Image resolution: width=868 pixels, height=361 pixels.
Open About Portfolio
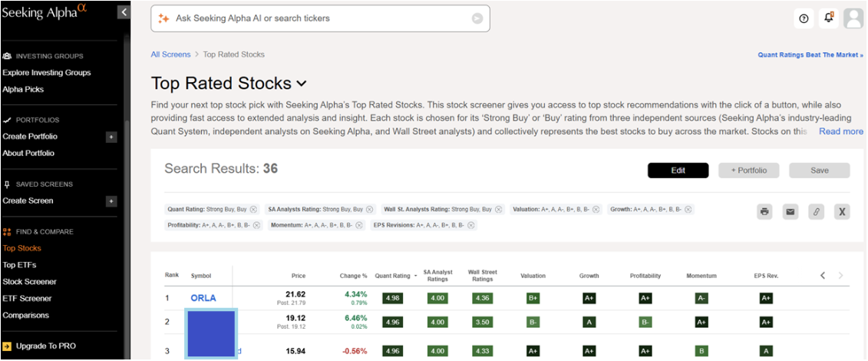[28, 153]
